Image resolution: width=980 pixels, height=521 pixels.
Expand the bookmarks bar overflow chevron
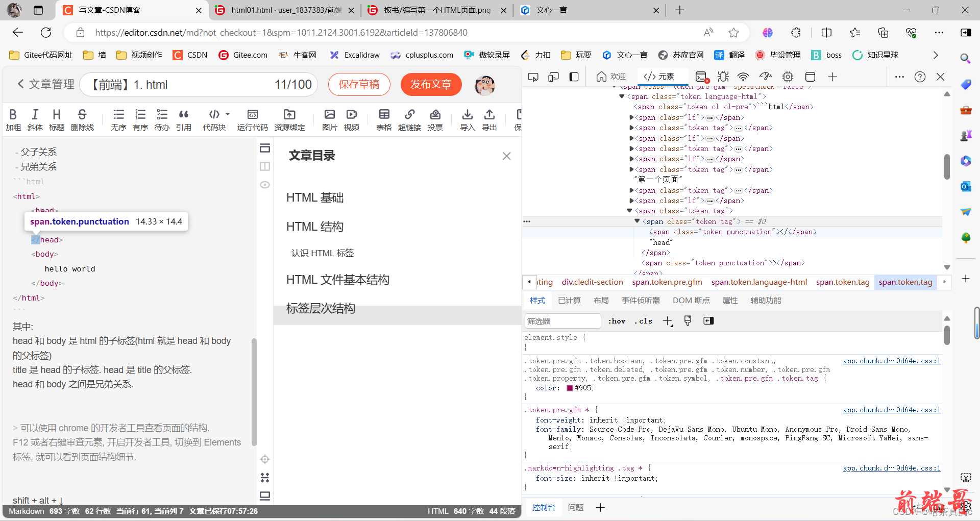tap(936, 55)
